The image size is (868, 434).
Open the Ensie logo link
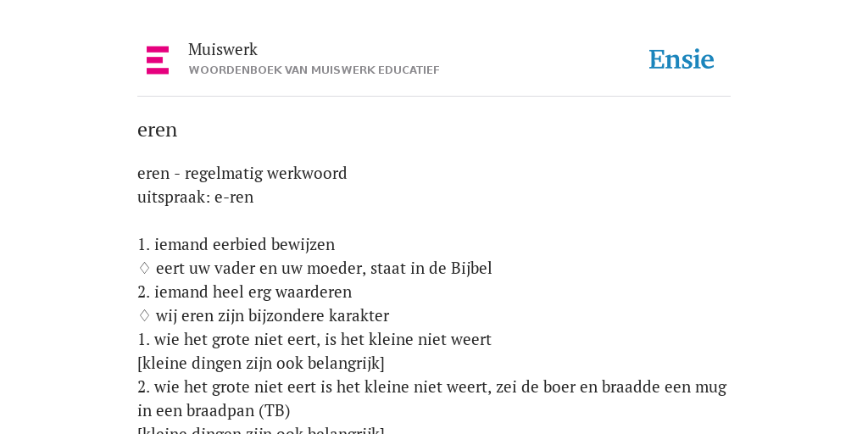[x=682, y=59]
